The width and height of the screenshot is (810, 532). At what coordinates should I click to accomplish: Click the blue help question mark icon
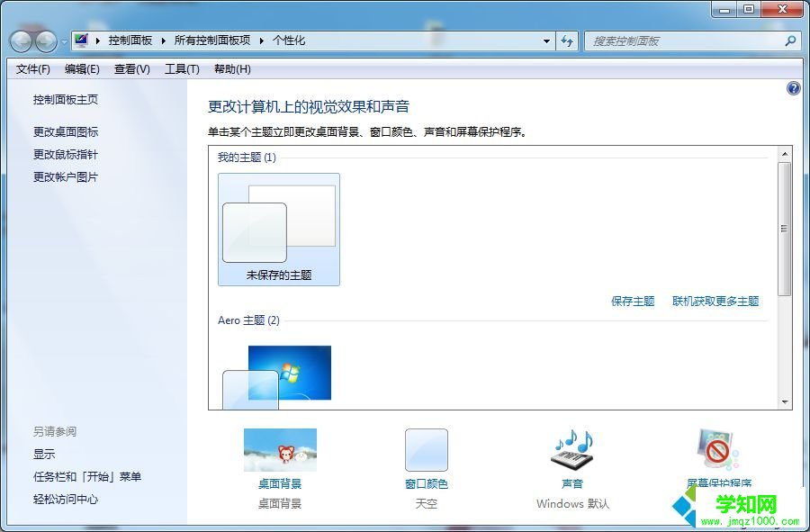pos(793,87)
